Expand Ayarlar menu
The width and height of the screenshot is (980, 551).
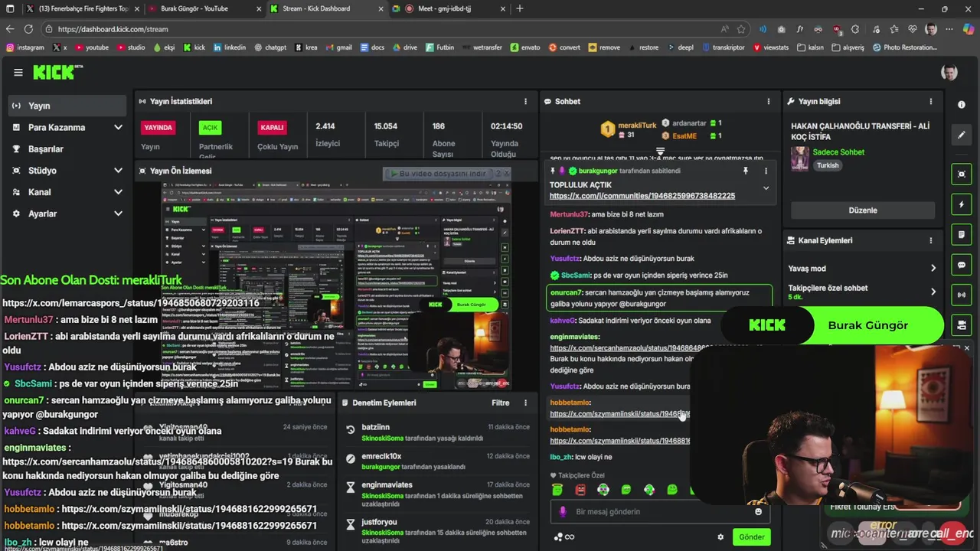tap(67, 214)
